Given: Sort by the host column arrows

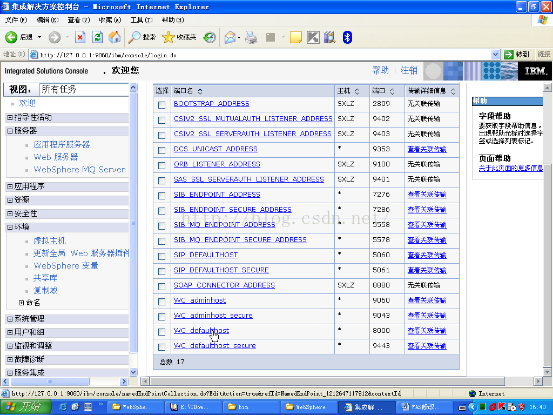Looking at the screenshot, I should 357,91.
